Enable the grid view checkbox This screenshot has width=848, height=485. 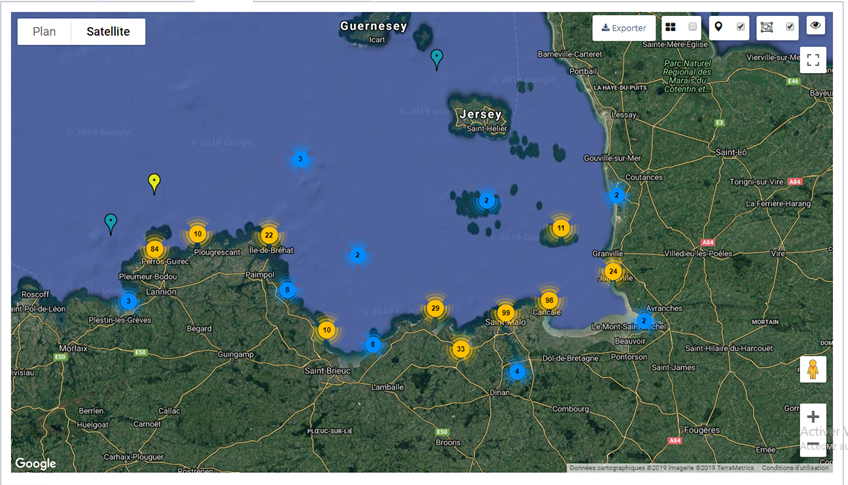point(693,27)
